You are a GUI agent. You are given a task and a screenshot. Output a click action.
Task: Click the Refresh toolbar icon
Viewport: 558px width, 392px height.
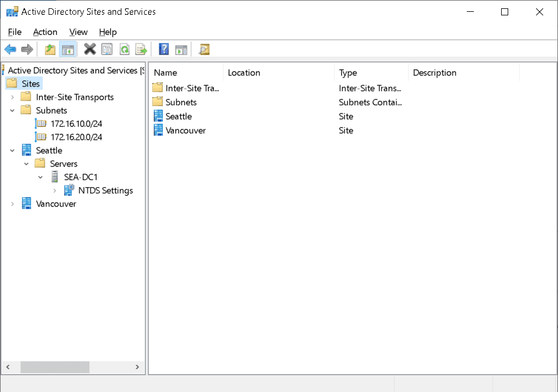pos(124,49)
